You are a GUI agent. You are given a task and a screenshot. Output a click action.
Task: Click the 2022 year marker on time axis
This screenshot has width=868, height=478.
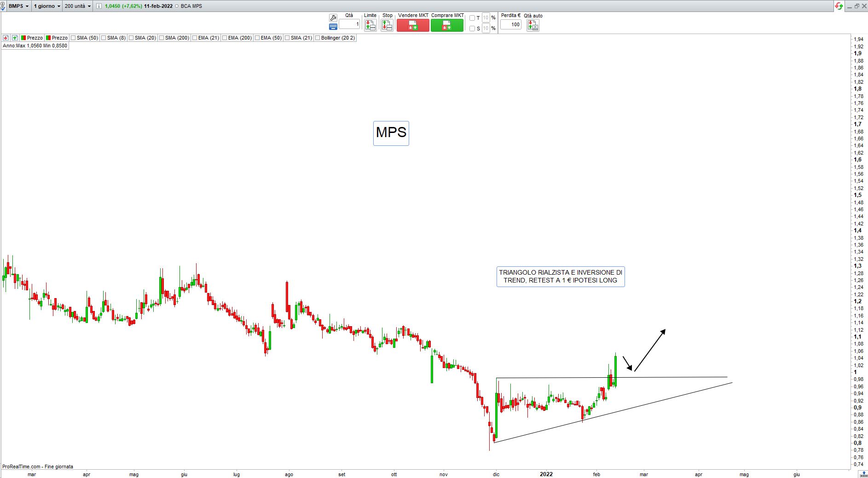[546, 474]
